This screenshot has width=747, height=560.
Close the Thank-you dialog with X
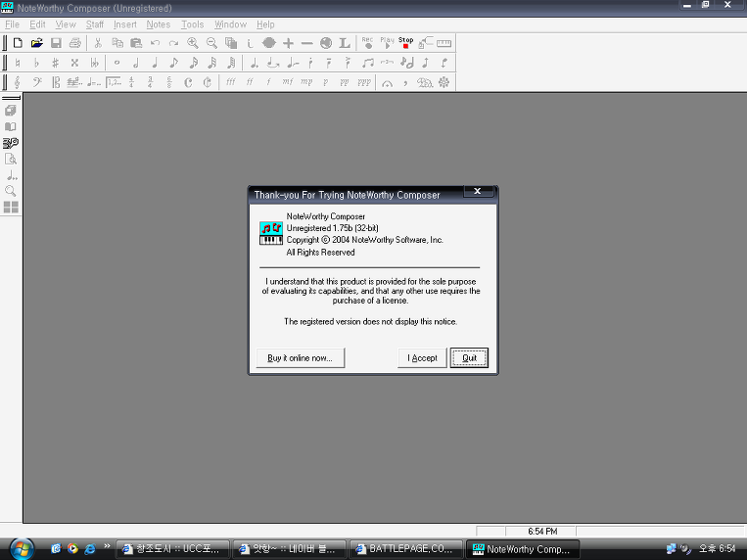478,192
